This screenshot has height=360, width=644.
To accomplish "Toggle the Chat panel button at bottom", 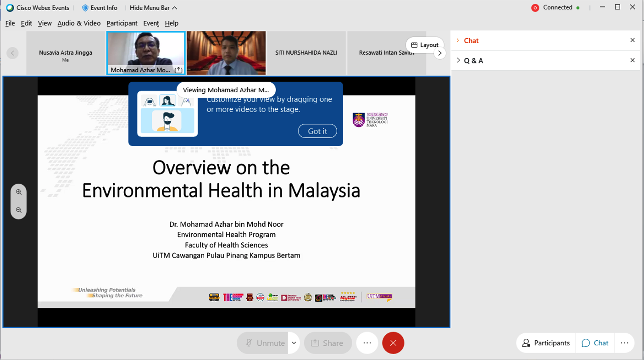I will [x=595, y=343].
